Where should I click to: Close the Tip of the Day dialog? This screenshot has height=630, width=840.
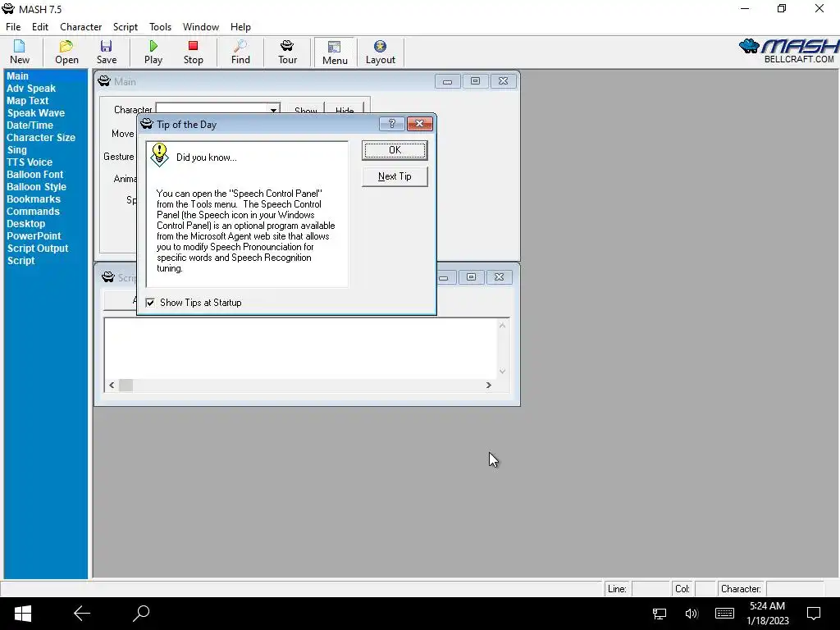[x=419, y=124]
